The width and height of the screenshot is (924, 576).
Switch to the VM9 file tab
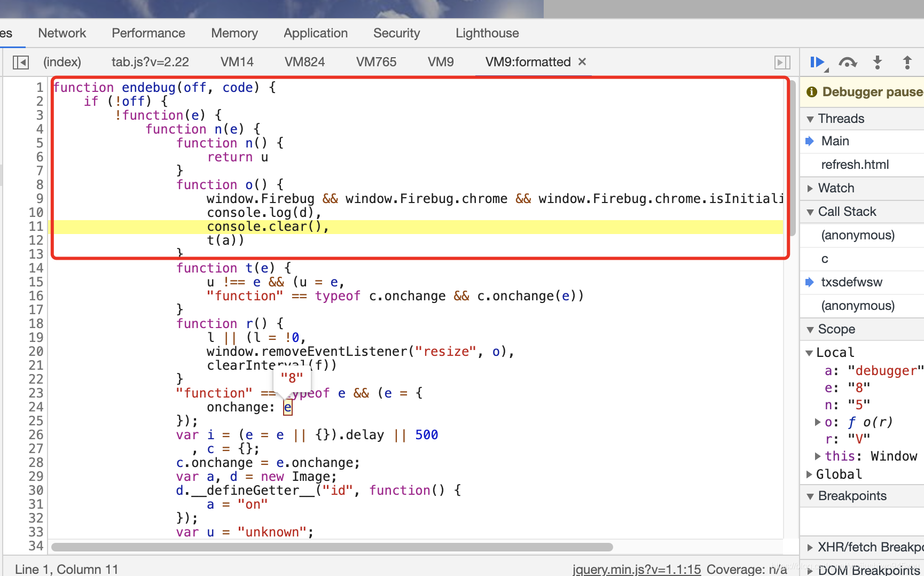[x=441, y=62]
